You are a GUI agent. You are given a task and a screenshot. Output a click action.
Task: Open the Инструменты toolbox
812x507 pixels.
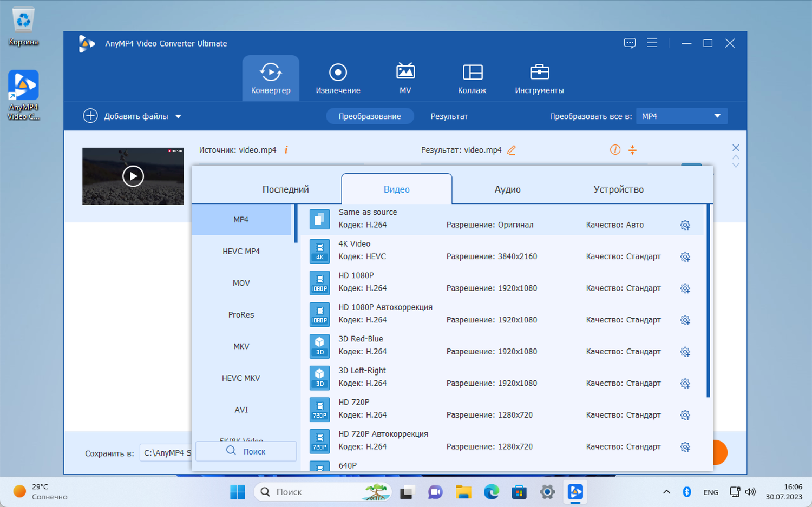coord(539,78)
